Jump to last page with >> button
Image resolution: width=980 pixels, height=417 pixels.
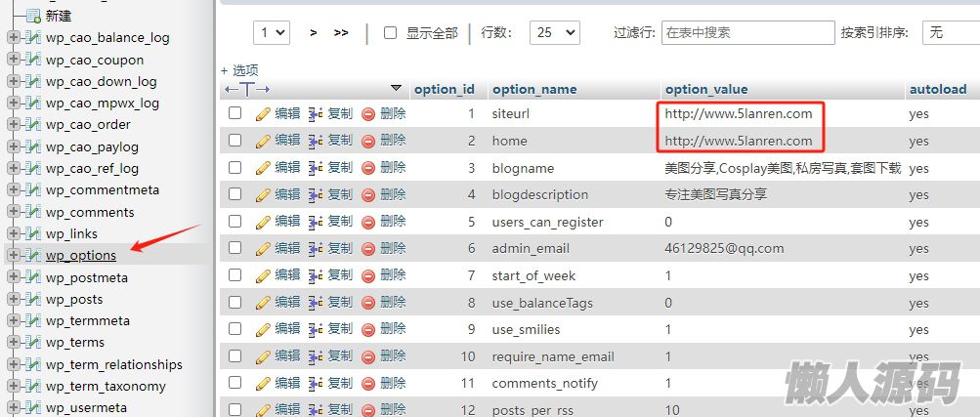(341, 32)
